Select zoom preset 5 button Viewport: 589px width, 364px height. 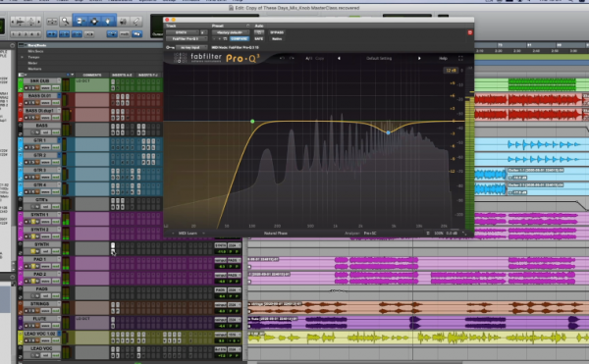tap(38, 34)
